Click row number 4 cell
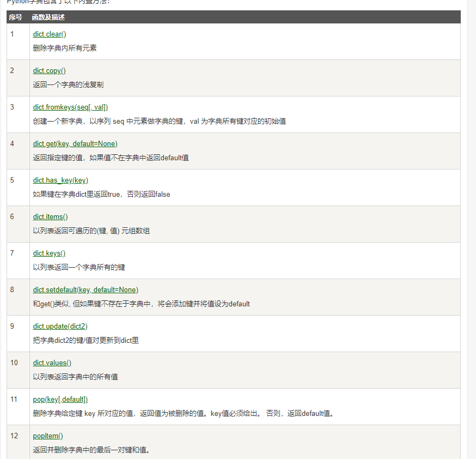The width and height of the screenshot is (476, 459). point(18,151)
